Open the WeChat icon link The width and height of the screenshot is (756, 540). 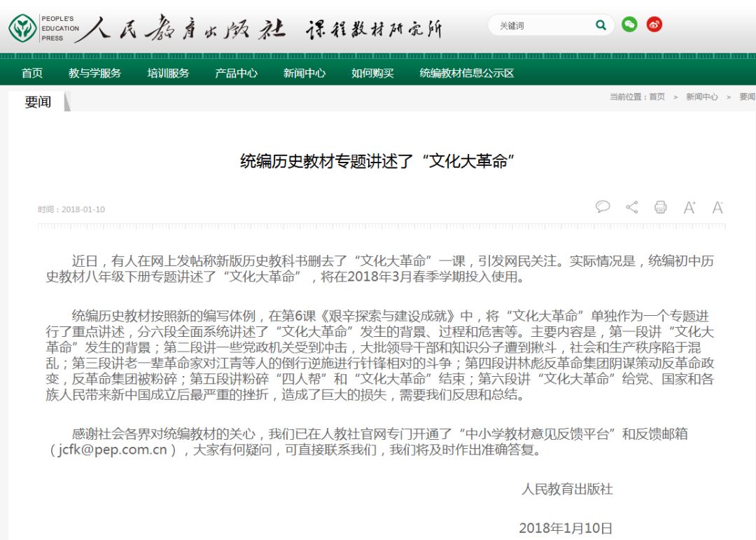[629, 25]
